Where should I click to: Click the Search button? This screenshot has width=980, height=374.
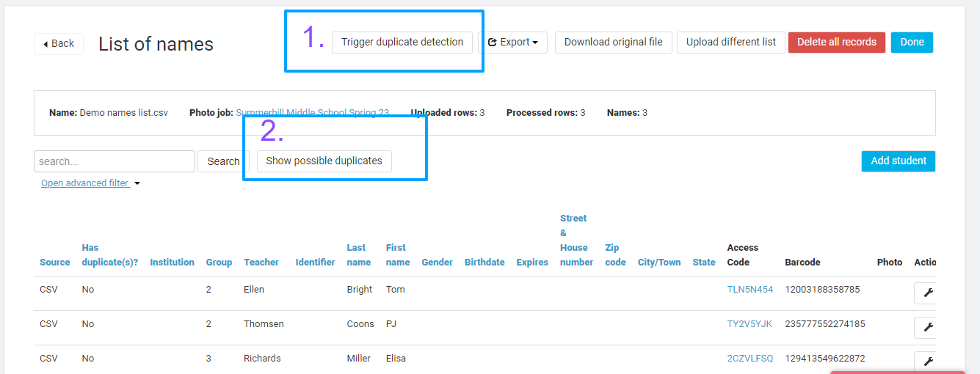[223, 161]
